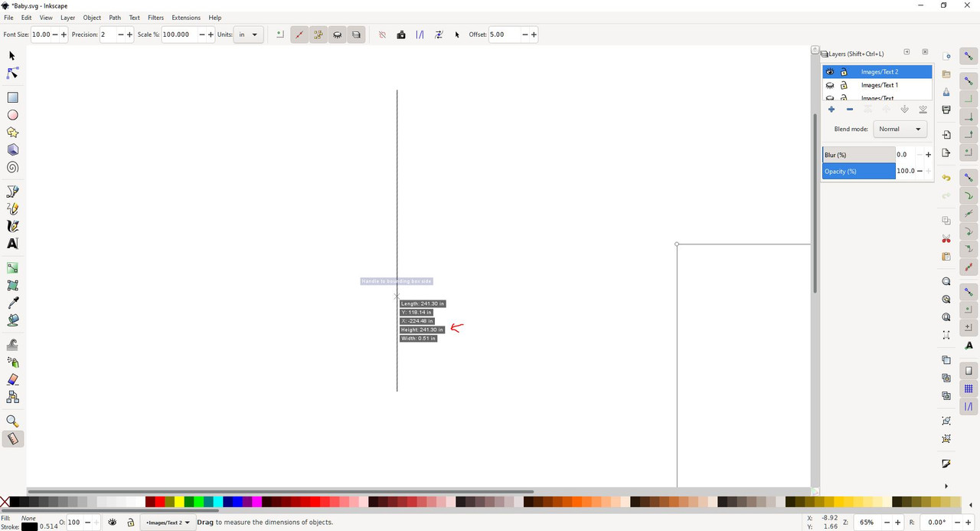Image resolution: width=980 pixels, height=531 pixels.
Task: Delete the current layer with minus button
Action: [x=849, y=110]
